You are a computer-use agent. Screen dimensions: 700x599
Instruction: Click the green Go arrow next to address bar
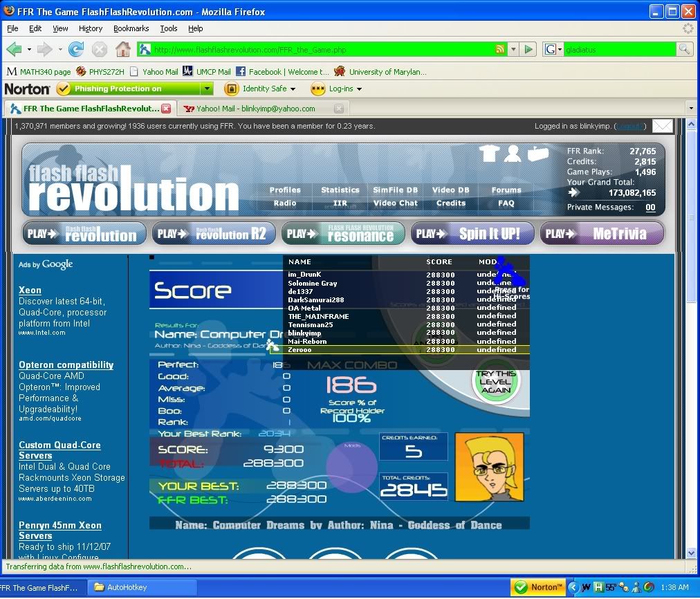[x=528, y=49]
